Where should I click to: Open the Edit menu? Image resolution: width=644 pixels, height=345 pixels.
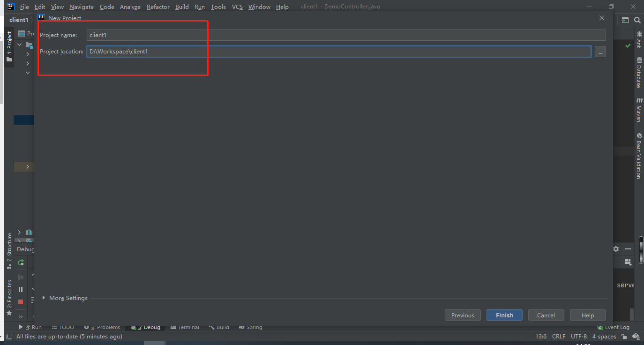pyautogui.click(x=40, y=7)
